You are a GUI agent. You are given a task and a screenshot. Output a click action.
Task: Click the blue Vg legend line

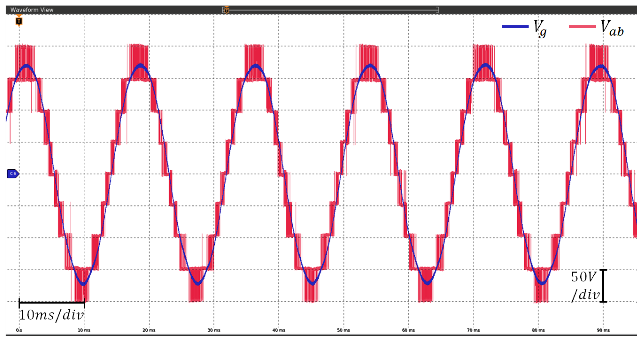tap(515, 27)
